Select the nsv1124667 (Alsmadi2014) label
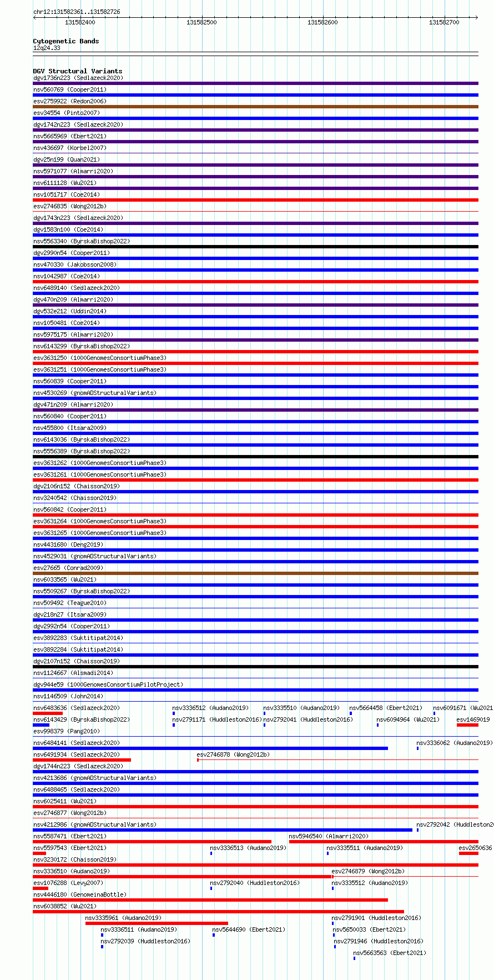Screen dimensions: 494x980 pyautogui.click(x=73, y=673)
